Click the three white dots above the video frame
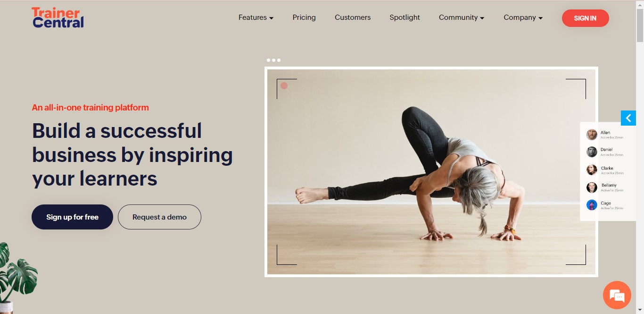This screenshot has width=644, height=314. click(x=273, y=60)
